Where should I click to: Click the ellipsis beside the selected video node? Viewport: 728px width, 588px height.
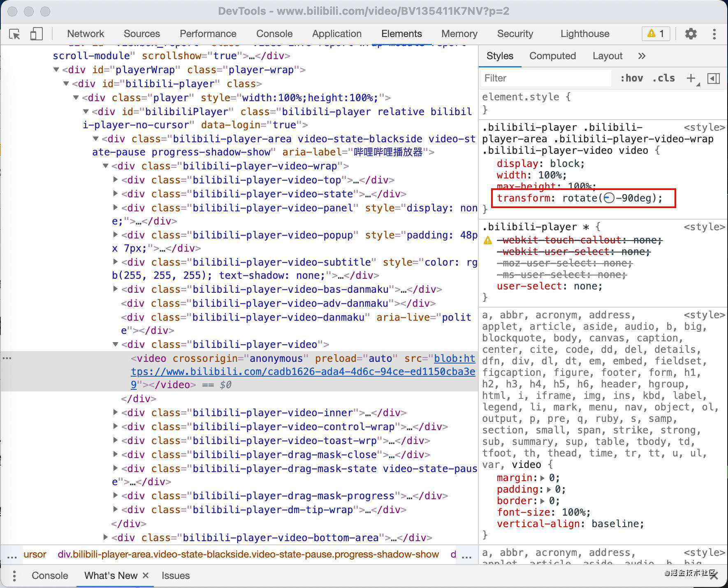tap(7, 358)
